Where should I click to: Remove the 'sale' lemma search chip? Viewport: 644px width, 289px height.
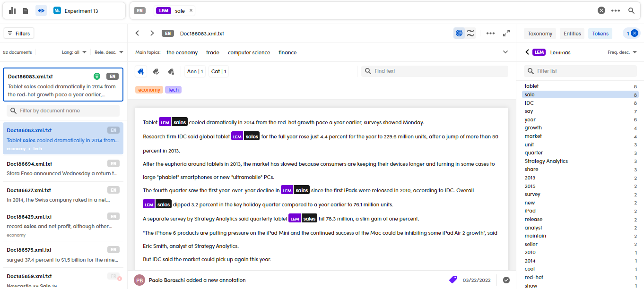coord(191,10)
